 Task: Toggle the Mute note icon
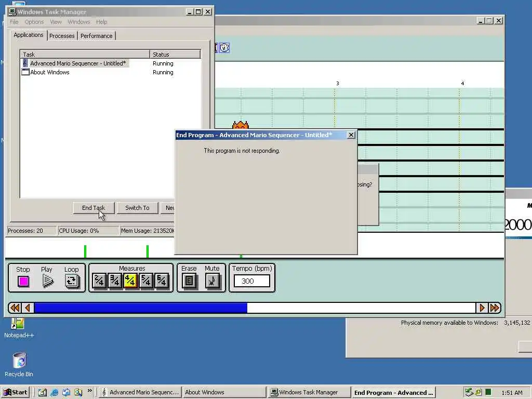[212, 281]
